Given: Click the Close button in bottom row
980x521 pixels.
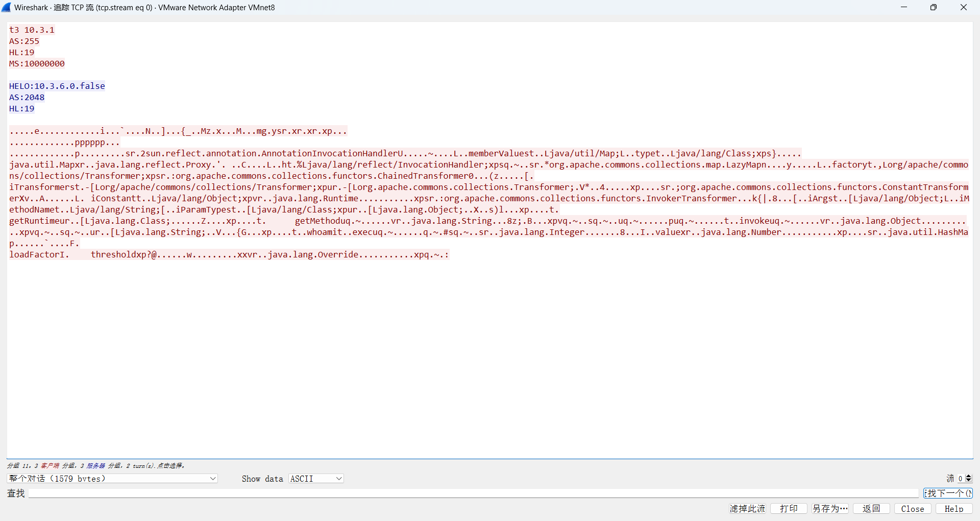Looking at the screenshot, I should coord(913,509).
